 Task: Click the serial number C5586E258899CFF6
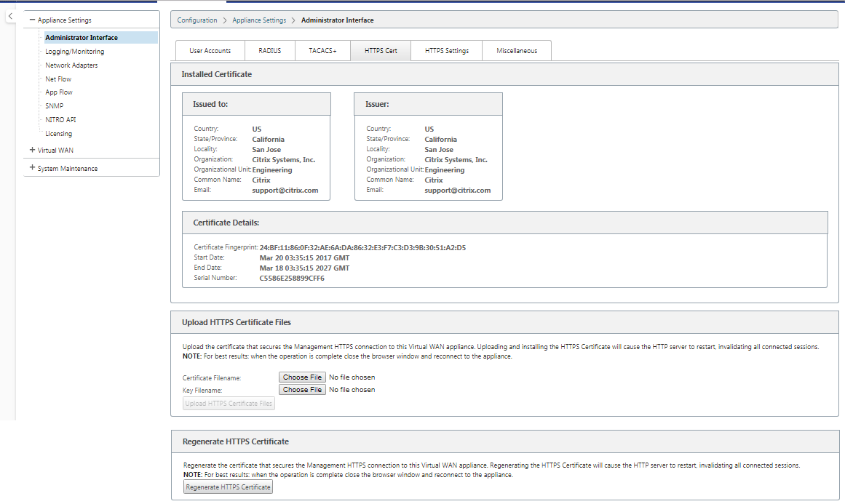click(292, 279)
